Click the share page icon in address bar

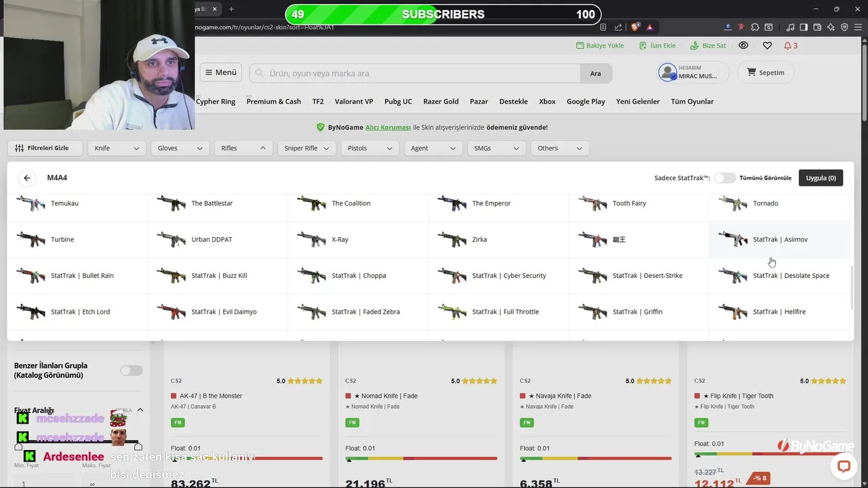coord(618,27)
